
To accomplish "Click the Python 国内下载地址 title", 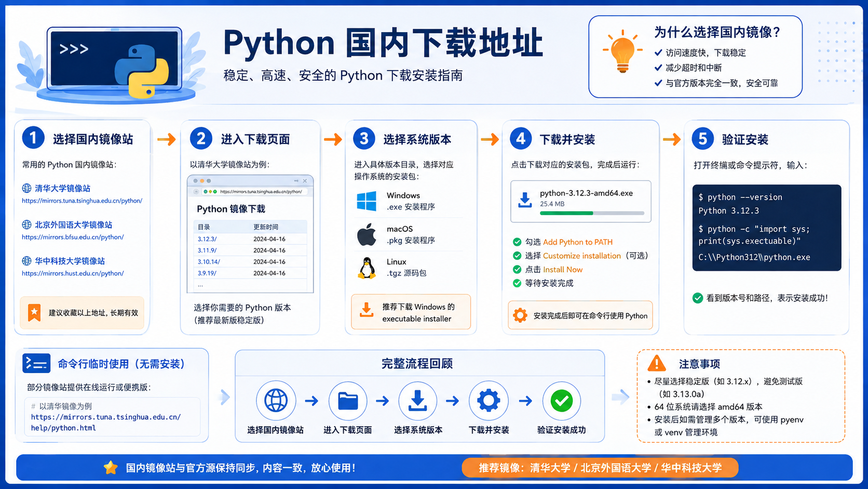I will tap(383, 43).
